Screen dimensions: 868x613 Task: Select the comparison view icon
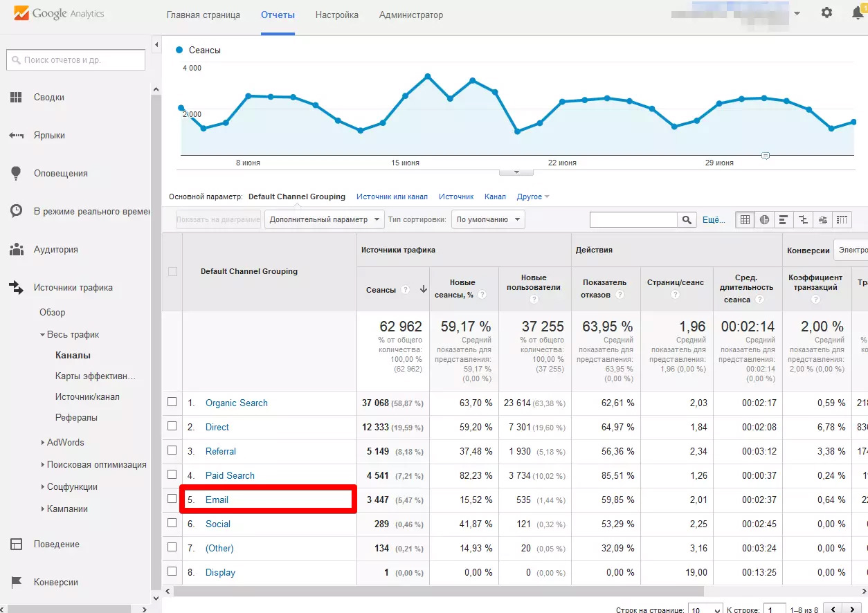point(803,220)
